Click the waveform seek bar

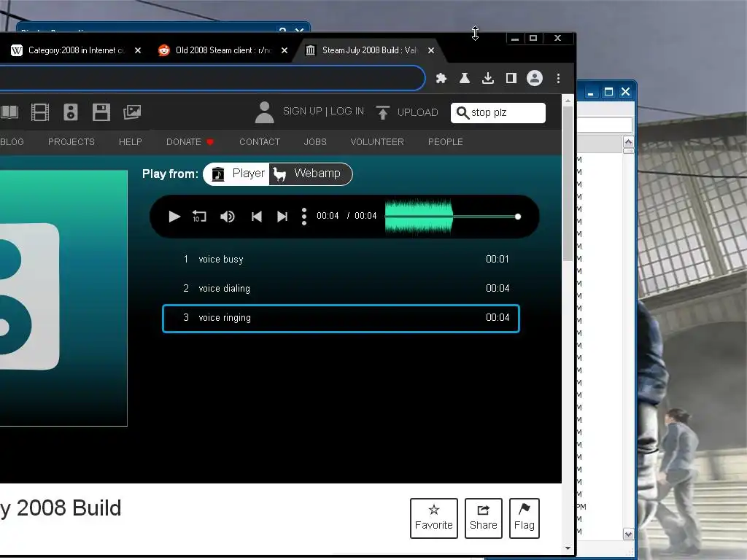pyautogui.click(x=451, y=217)
